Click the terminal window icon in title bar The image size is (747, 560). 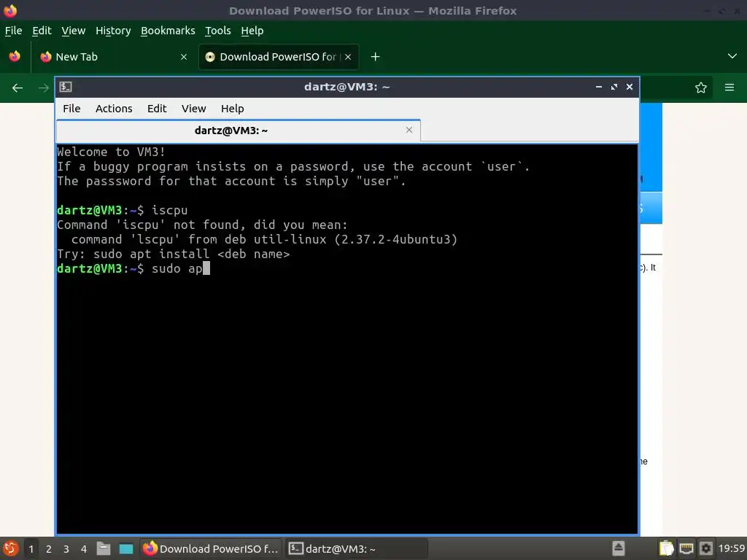click(66, 87)
